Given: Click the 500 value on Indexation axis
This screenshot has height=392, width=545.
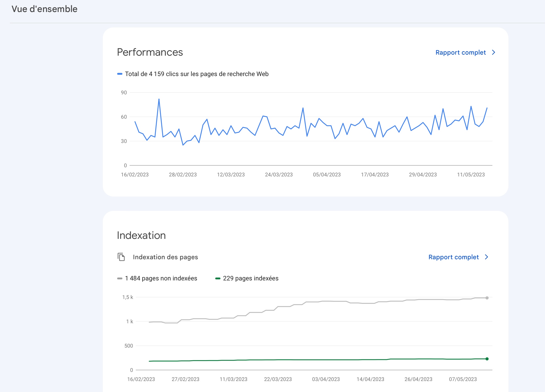Looking at the screenshot, I should click(x=129, y=346).
